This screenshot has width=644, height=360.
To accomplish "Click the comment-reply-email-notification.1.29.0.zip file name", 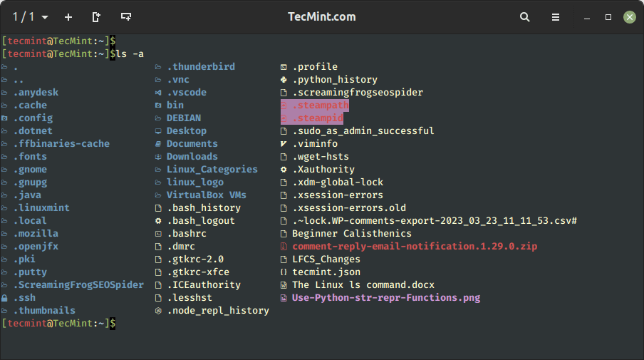I will 415,247.
